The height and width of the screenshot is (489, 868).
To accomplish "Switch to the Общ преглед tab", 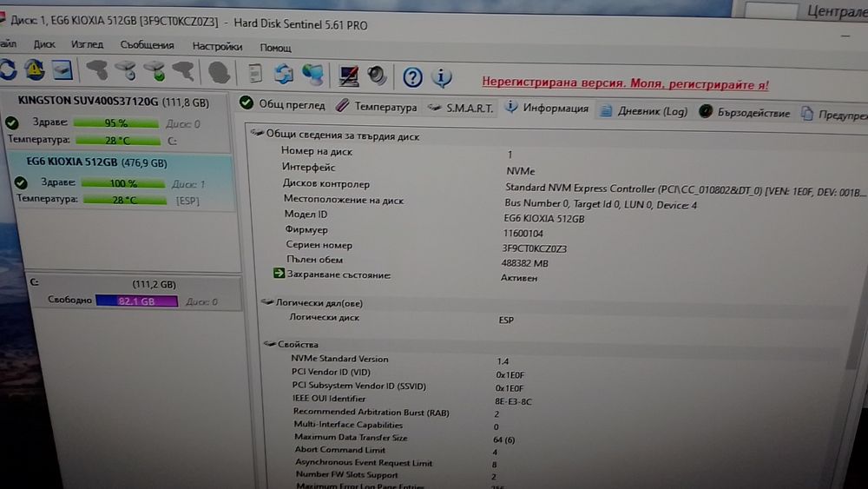I will tap(282, 104).
